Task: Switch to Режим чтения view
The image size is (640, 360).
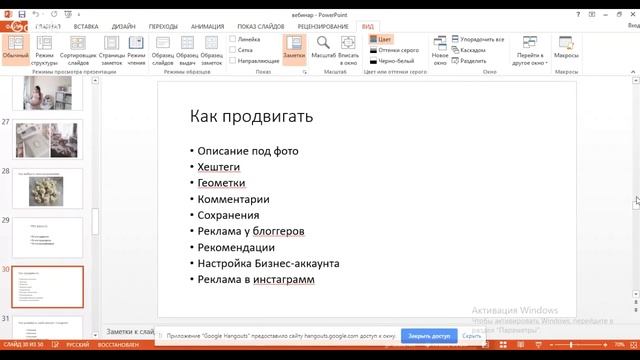Action: click(x=136, y=51)
